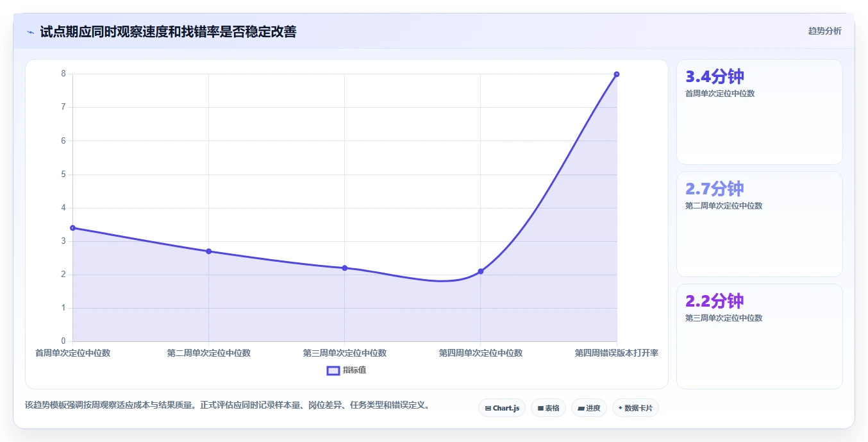The image size is (868, 442).
Task: Click the Chart.js tag button
Action: click(502, 408)
